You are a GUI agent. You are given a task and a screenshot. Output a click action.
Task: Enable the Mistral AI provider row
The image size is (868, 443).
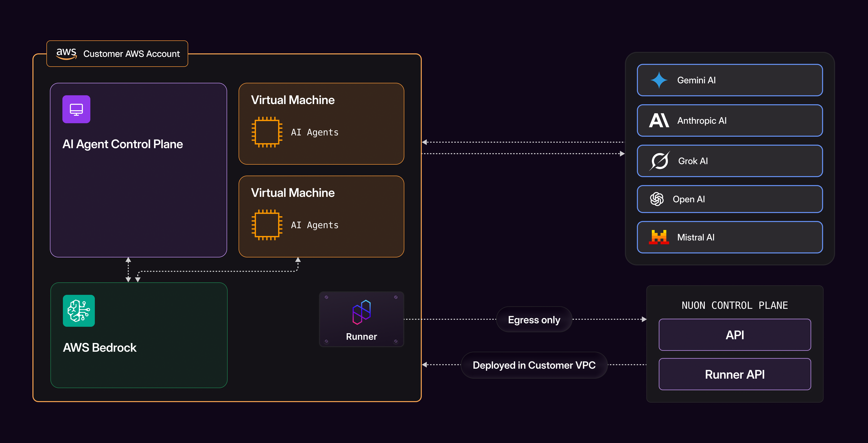(729, 237)
